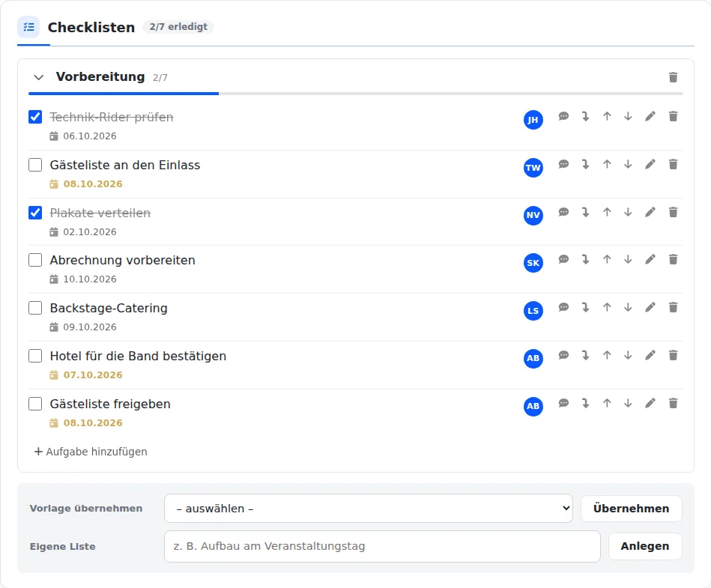The width and height of the screenshot is (711, 588).
Task: Check Hotel für die Band bestätigen
Action: coord(35,356)
